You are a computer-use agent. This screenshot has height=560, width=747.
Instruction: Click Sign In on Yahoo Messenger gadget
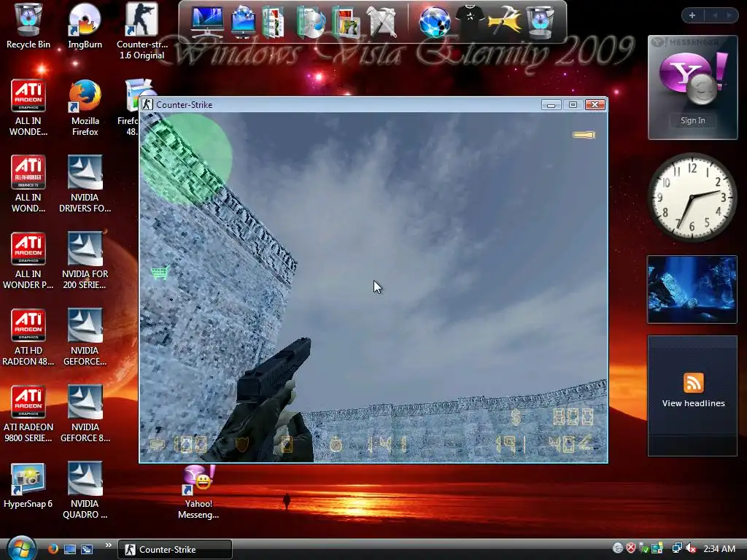(x=692, y=120)
